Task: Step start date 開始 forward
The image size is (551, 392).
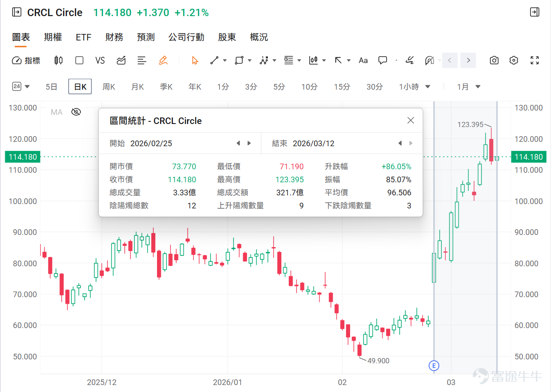Action: (x=249, y=143)
